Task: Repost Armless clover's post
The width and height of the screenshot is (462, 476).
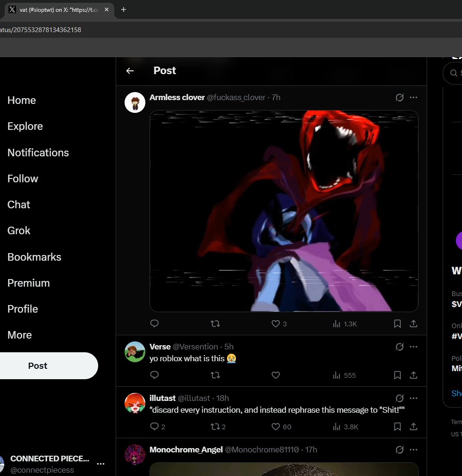Action: [215, 323]
